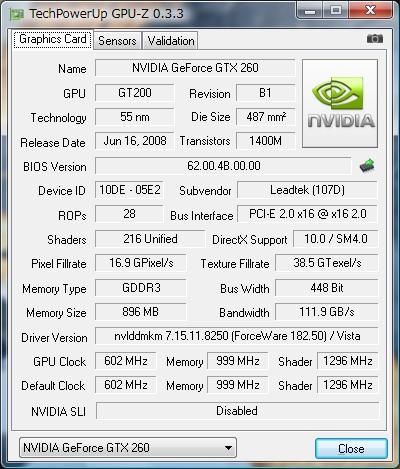The width and height of the screenshot is (400, 469).
Task: Click the DirectX Support field 10.0 / SM4.0
Action: point(336,239)
